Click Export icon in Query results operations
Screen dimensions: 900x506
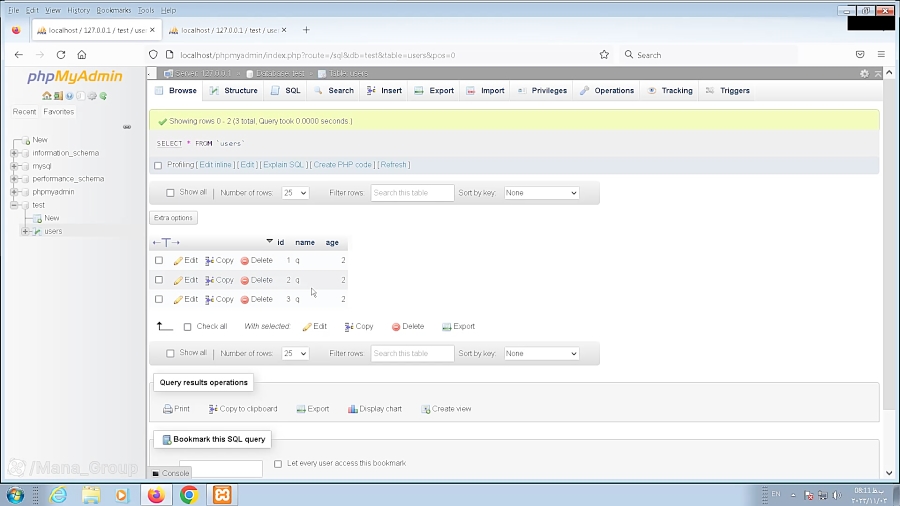pos(301,409)
